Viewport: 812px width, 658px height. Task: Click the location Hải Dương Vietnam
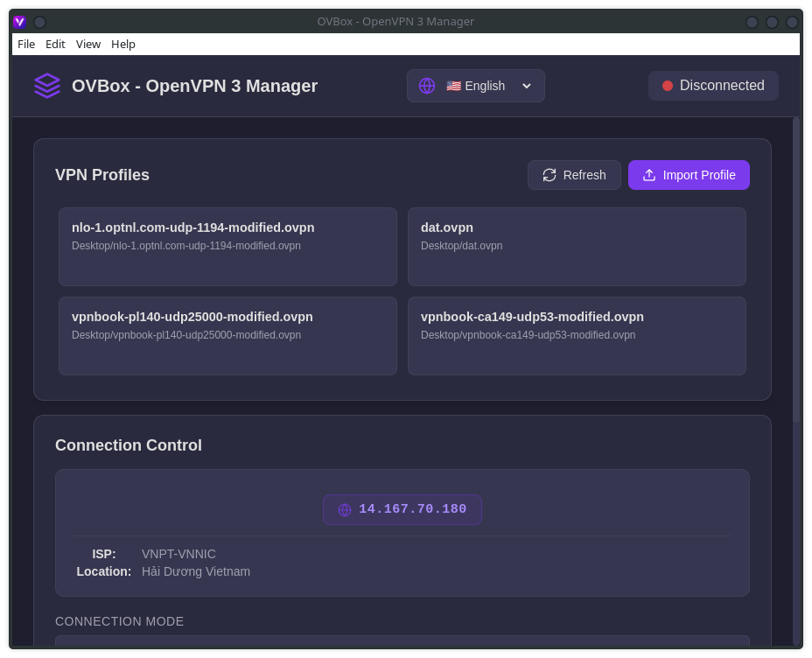coord(196,571)
